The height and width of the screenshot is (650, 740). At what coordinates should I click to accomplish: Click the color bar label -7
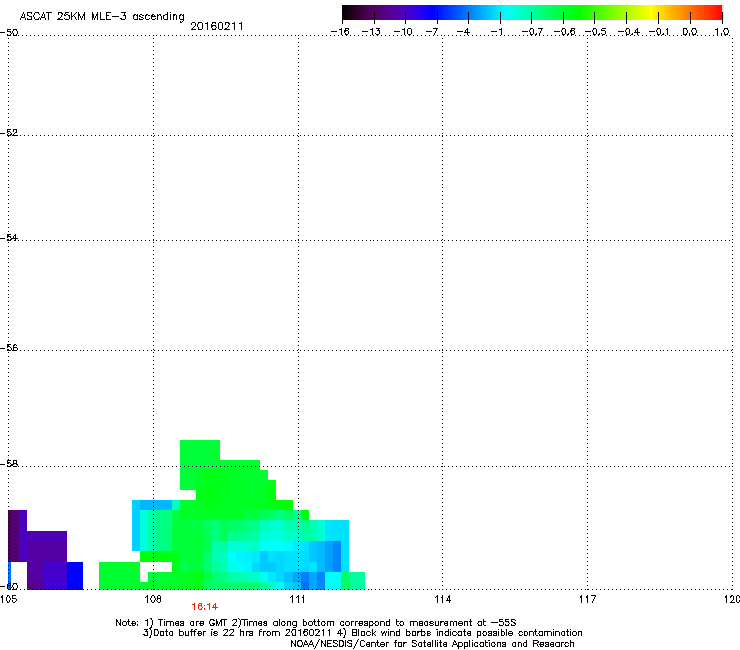(x=432, y=32)
